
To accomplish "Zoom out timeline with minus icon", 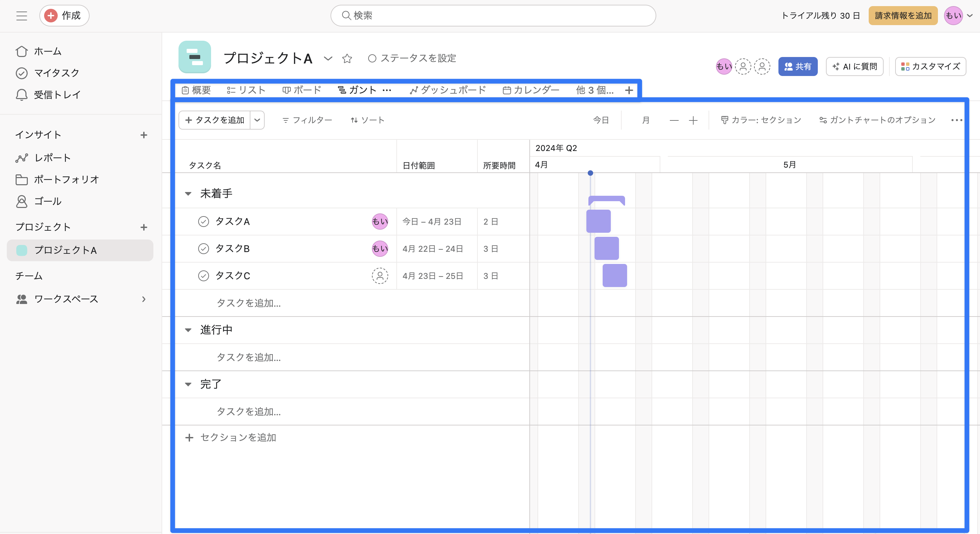I will point(674,120).
